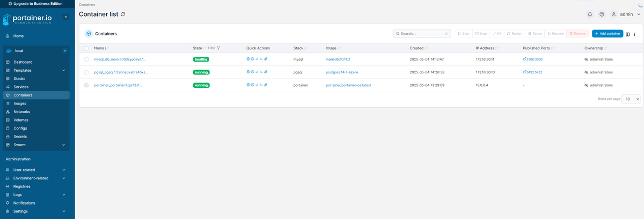
Task: Open the Items per page dropdown
Action: tap(631, 99)
